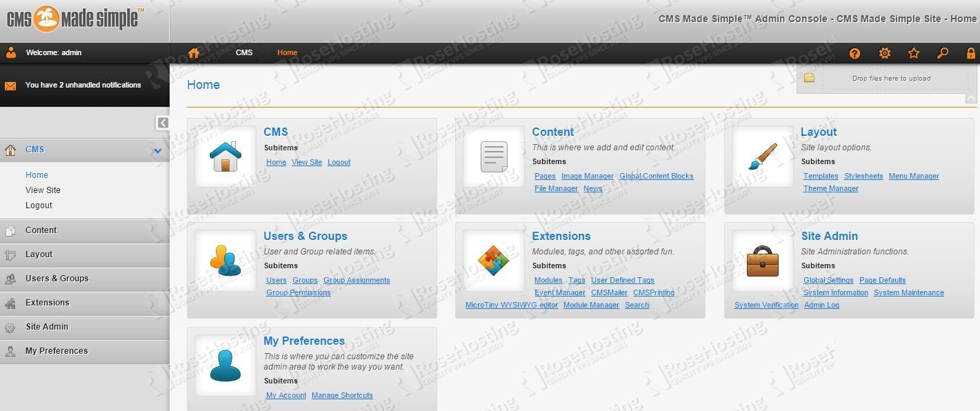Screen dimensions: 980x411
Task: Open the System Maintenance link
Action: click(909, 293)
